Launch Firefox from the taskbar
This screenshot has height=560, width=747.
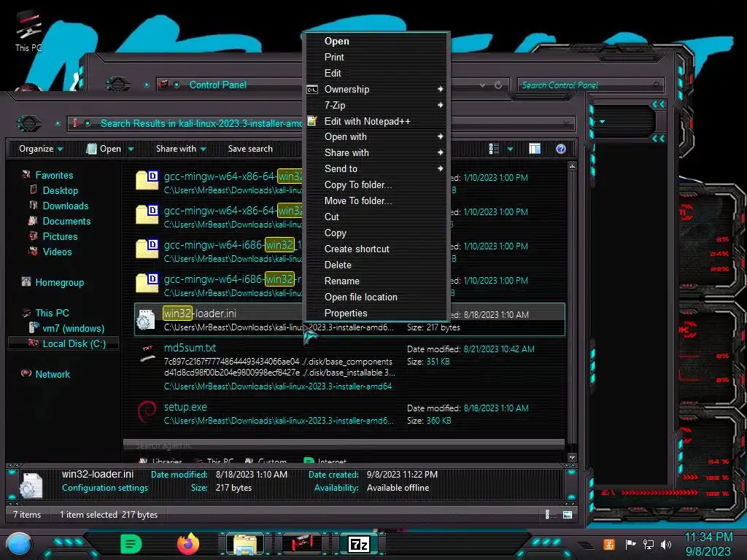pos(188,544)
